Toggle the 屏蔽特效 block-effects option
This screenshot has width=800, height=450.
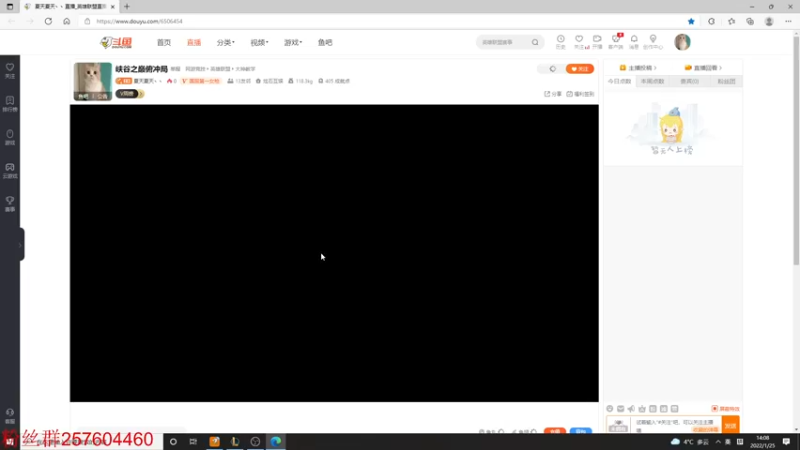coord(726,409)
